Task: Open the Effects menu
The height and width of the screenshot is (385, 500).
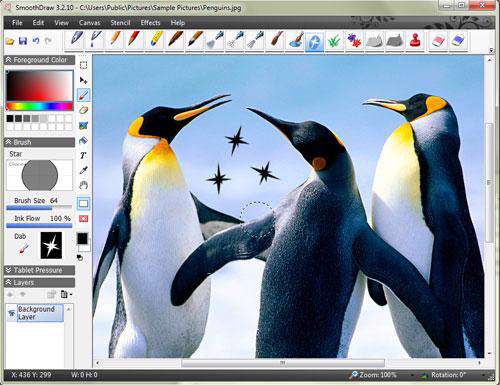Action: (x=150, y=23)
